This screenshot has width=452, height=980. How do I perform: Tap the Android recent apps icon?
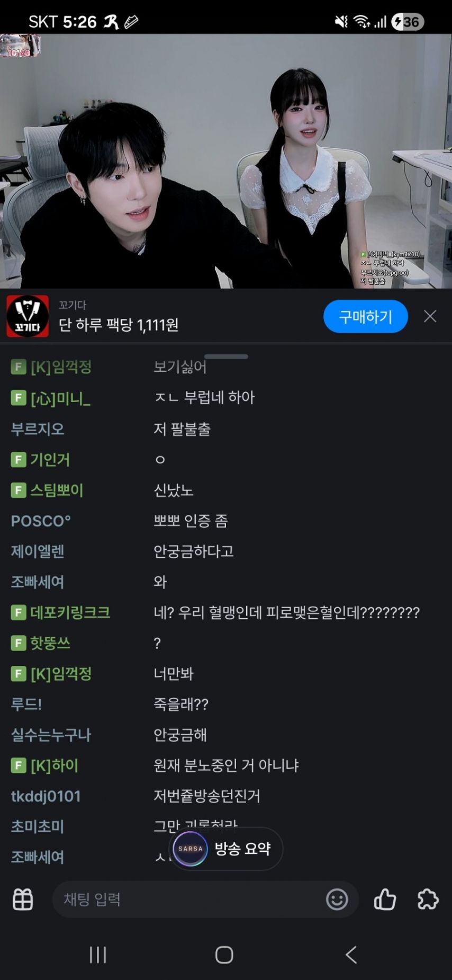click(98, 955)
